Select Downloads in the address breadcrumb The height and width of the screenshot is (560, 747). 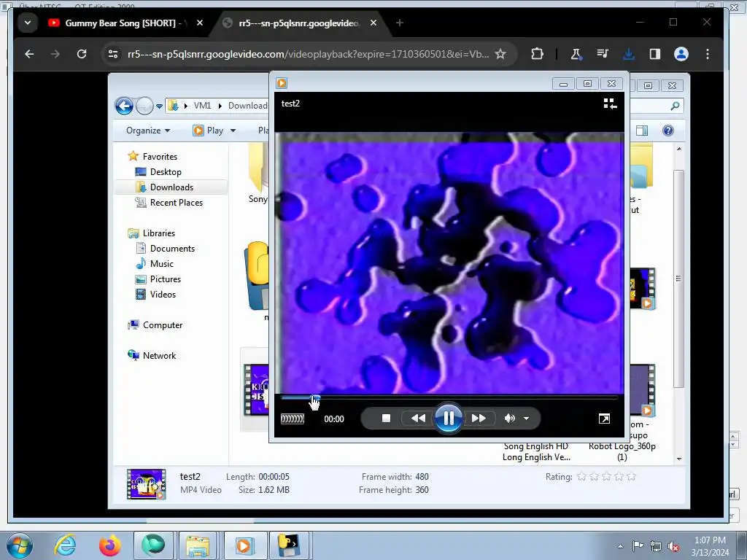pos(247,106)
